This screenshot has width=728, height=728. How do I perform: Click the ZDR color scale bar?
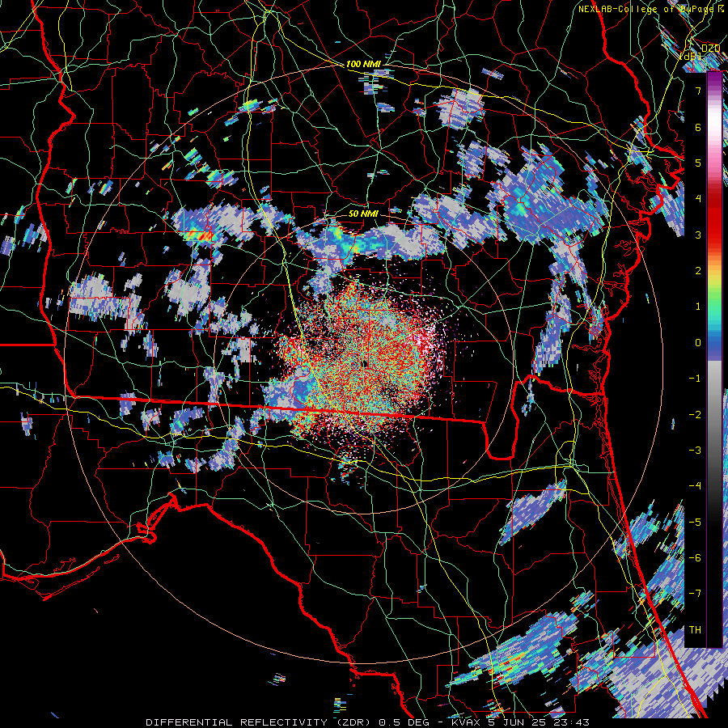(714, 360)
